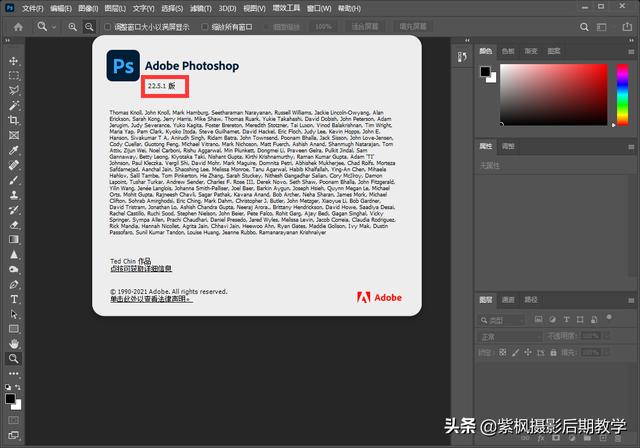Screen dimensions: 640x448
Task: Open the Zoom tool preset dropdown arrow
Action: (54, 27)
